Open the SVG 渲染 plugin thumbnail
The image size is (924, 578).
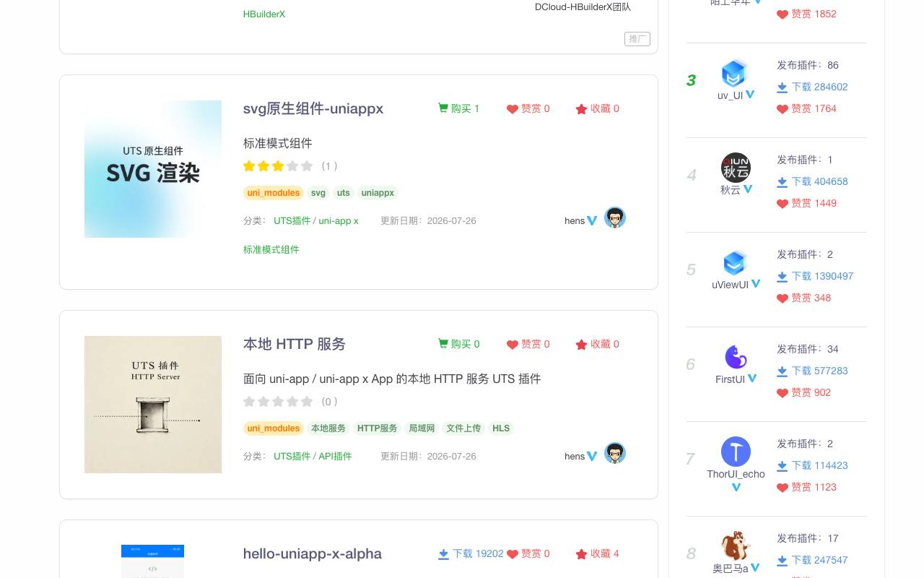pos(153,169)
